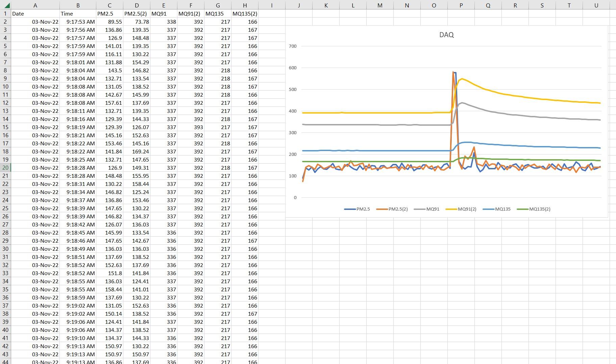Select column A header
Image resolution: width=616 pixels, height=364 pixels.
tap(35, 5)
